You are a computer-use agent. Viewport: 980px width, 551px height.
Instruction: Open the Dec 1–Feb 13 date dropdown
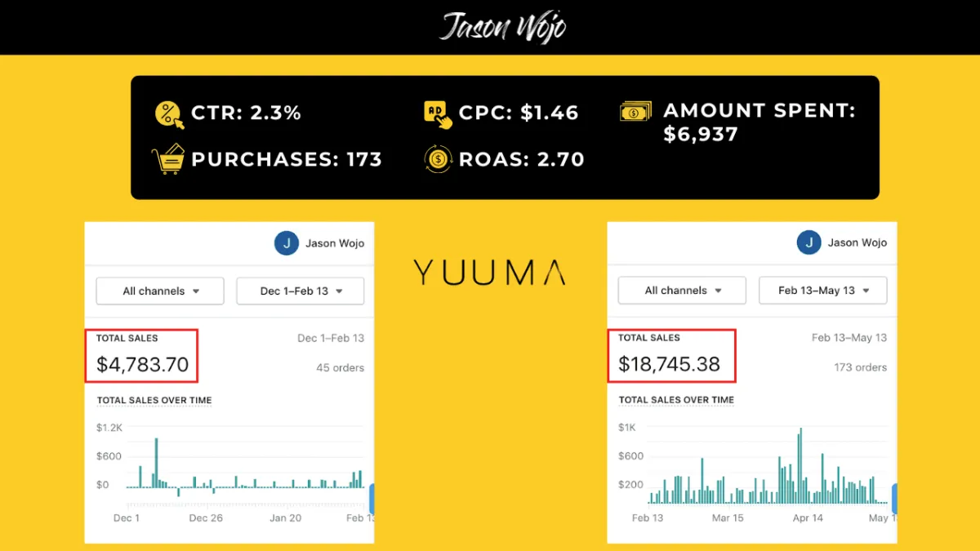coord(301,291)
